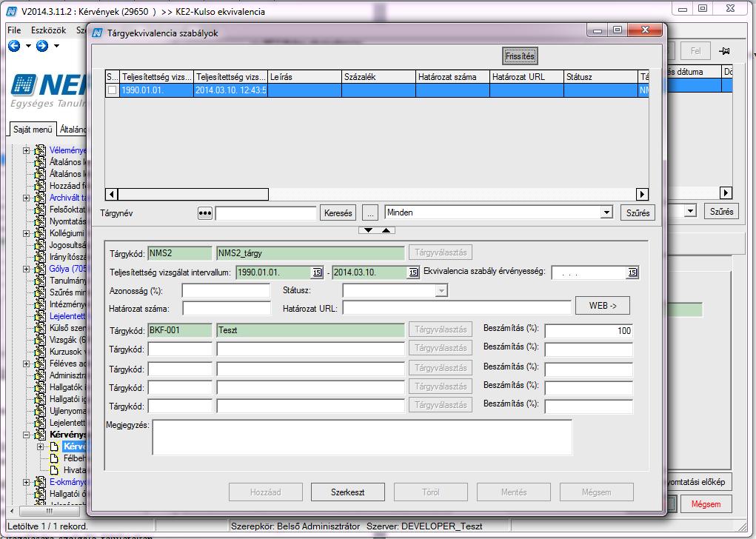Click the Archivált tree node icon
Screen dimensions: 756x539
pyautogui.click(x=40, y=198)
